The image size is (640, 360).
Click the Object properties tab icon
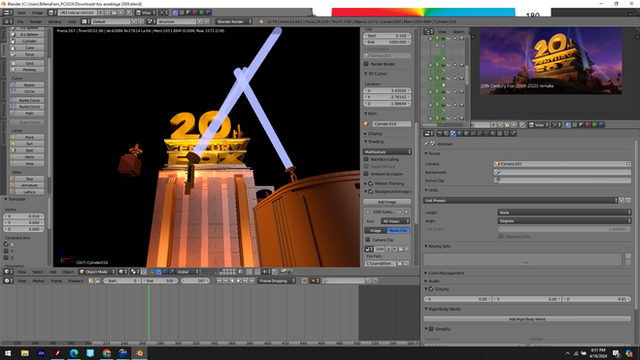tap(466, 133)
